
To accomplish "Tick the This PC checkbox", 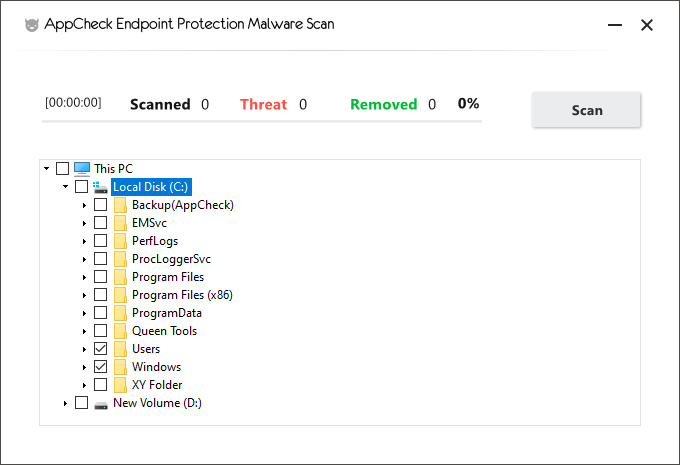I will point(62,168).
